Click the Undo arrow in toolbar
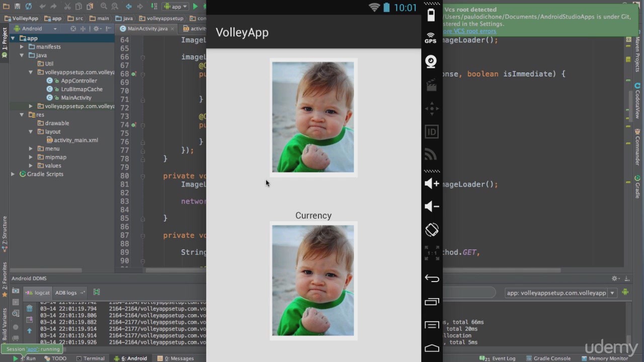This screenshot has height=362, width=644. pyautogui.click(x=43, y=7)
